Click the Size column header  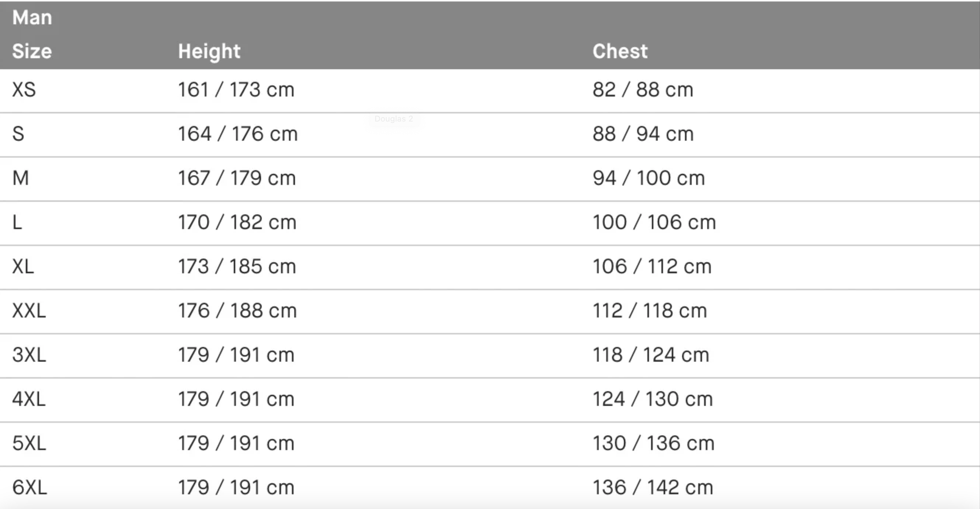tap(32, 51)
